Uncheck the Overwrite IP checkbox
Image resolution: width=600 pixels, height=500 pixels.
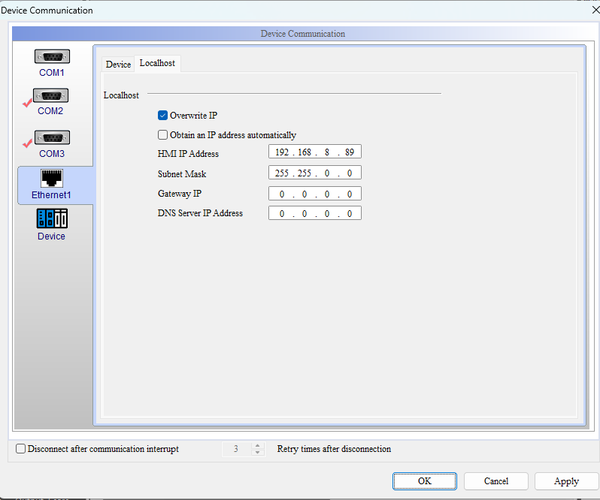[x=163, y=116]
